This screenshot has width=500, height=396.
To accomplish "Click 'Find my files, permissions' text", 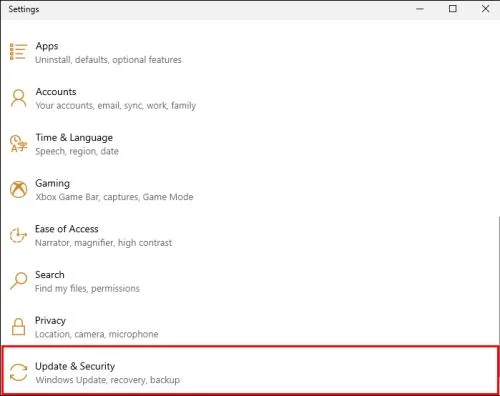I will [x=87, y=288].
